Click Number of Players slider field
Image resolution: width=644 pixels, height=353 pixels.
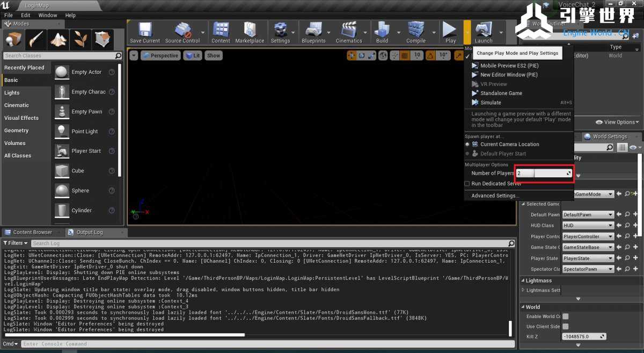click(545, 173)
